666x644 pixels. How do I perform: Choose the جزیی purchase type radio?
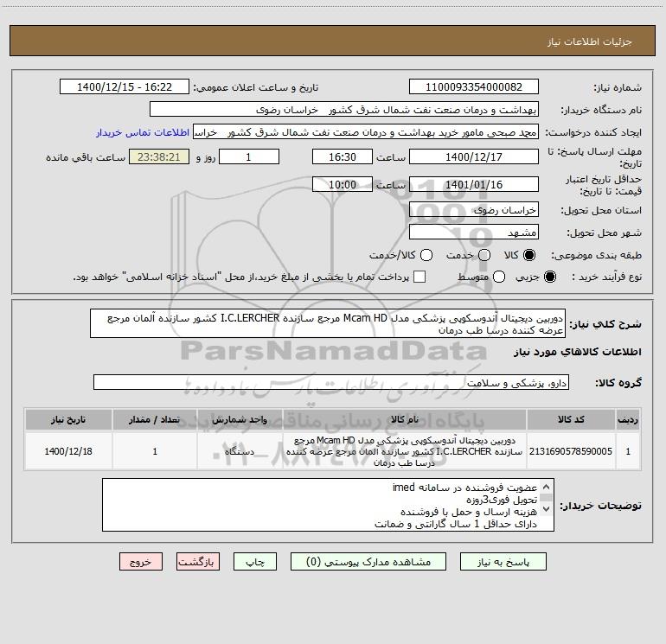550,277
